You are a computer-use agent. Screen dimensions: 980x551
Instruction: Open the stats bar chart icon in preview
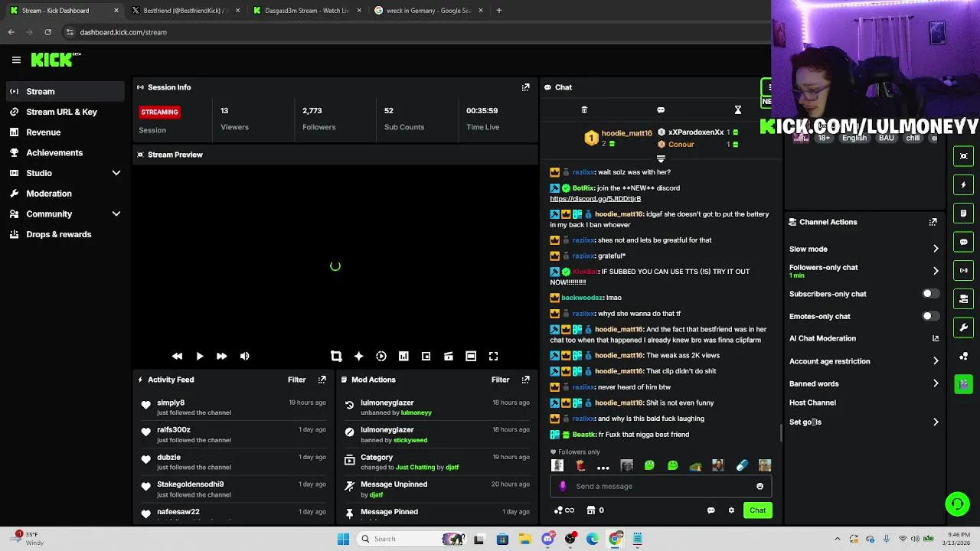pyautogui.click(x=403, y=356)
